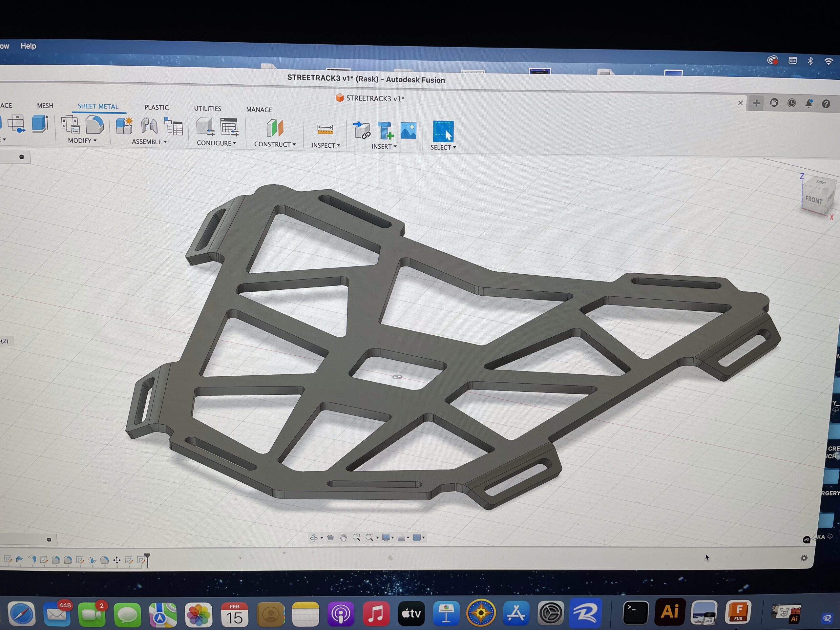Open the Extensions refresh icon
Screen dimensions: 840x630
[774, 103]
